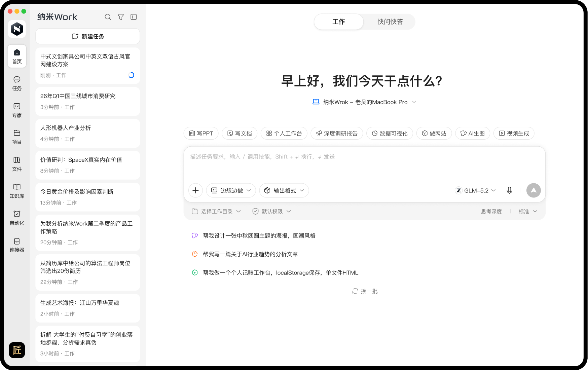
Task: Open task 从简历库中给公司的算法工程师岗位筛选
Action: (88, 272)
